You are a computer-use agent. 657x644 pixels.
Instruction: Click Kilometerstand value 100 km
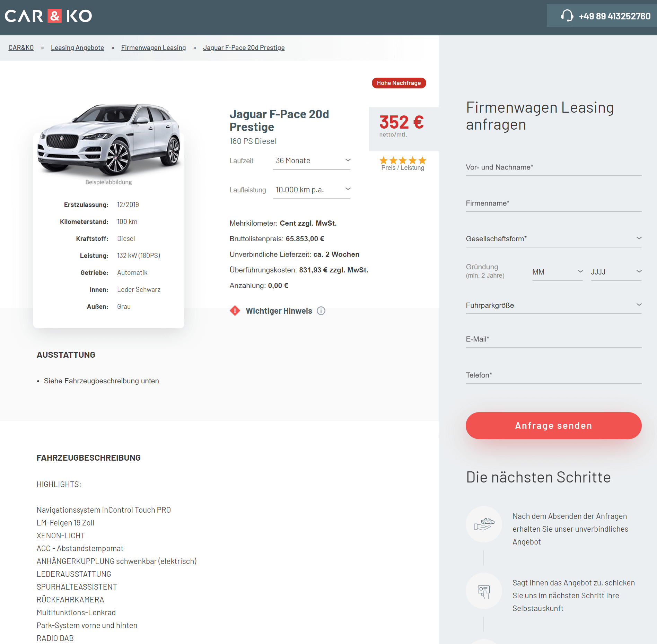click(127, 221)
